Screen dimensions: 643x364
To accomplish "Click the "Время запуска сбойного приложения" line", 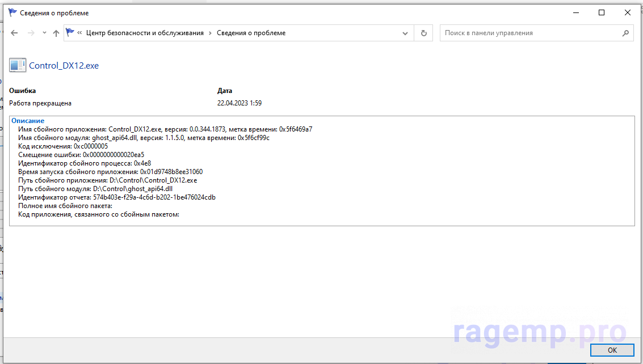I will click(x=110, y=172).
